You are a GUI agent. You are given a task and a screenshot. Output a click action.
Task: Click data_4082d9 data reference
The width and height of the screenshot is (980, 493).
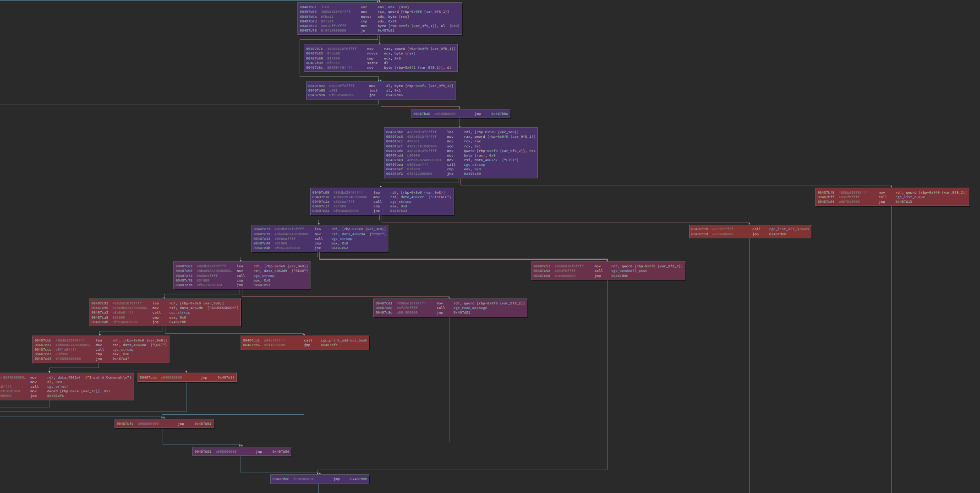tap(275, 271)
